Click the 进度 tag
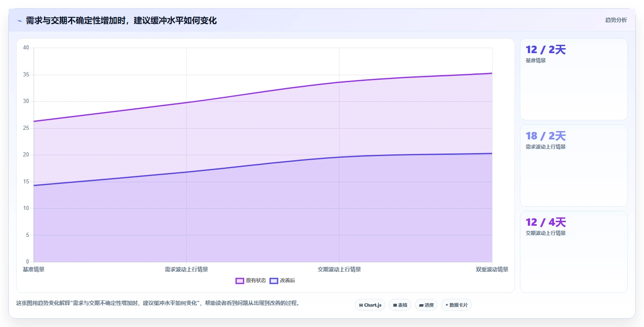This screenshot has height=327, width=644. click(x=426, y=305)
